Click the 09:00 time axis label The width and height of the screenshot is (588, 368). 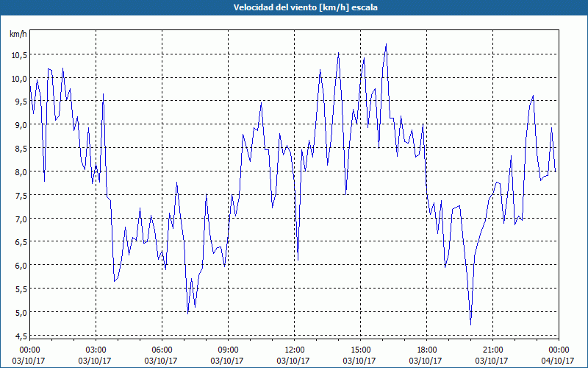pyautogui.click(x=229, y=350)
